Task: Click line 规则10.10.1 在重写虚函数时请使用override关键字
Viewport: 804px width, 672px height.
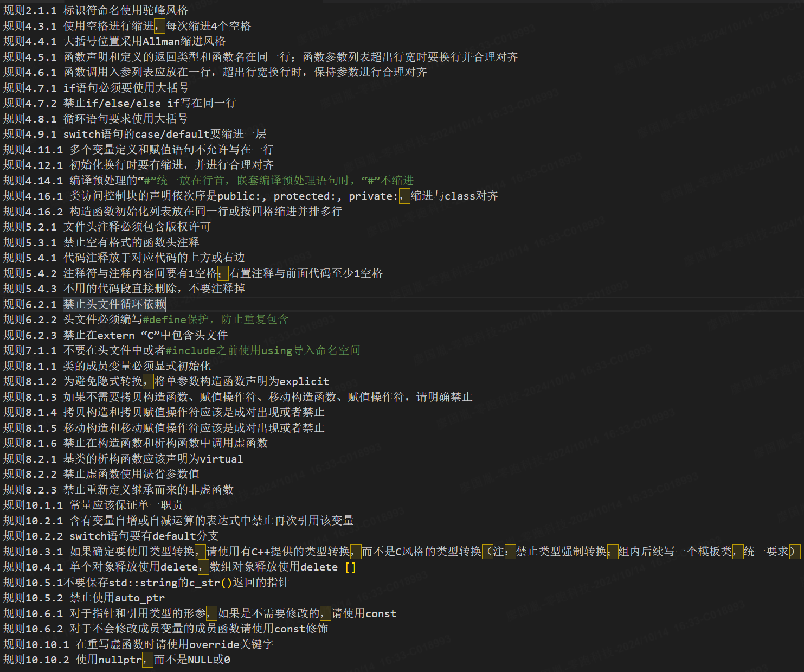Action: point(138,644)
